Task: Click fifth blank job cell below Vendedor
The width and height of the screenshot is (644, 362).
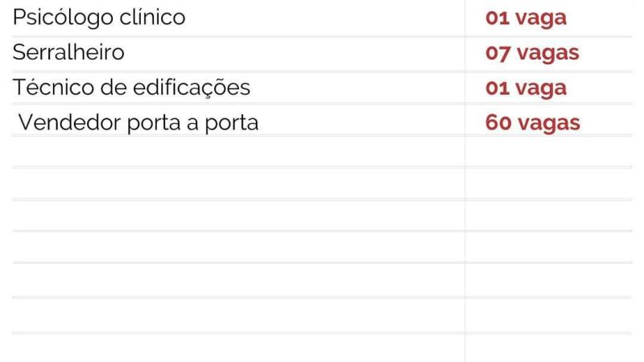Action: [237, 281]
